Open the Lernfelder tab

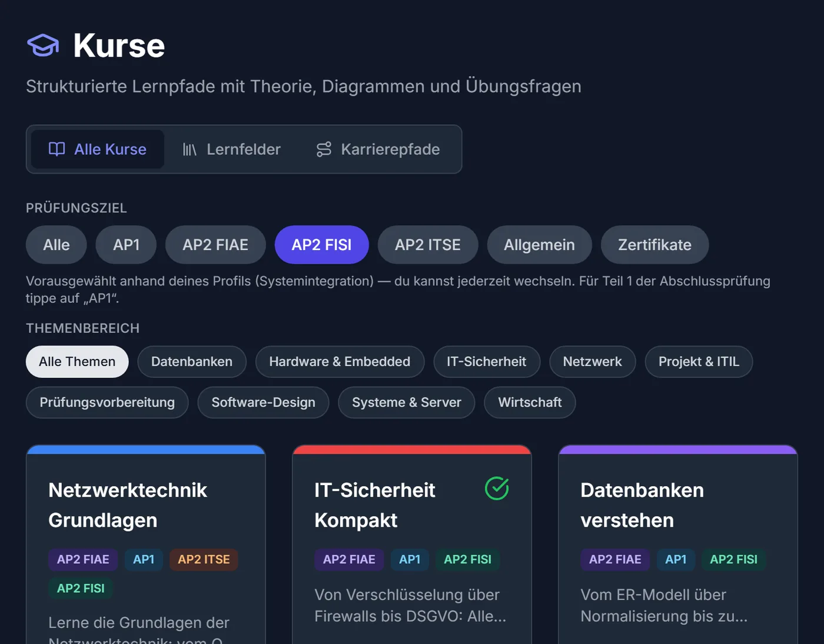coord(231,150)
